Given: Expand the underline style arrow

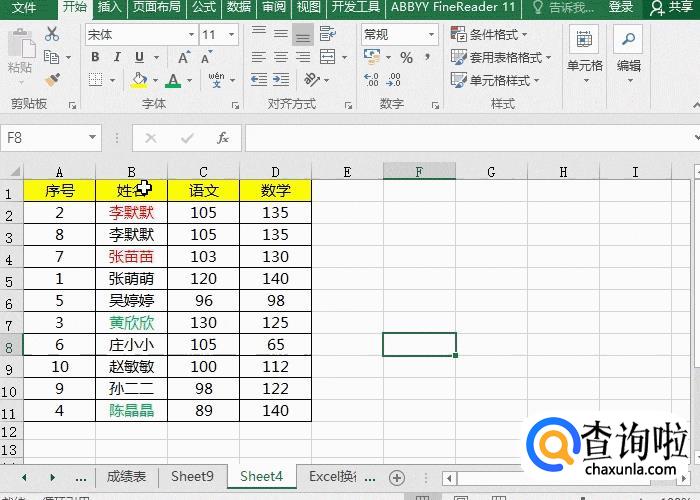Looking at the screenshot, I should [x=156, y=57].
